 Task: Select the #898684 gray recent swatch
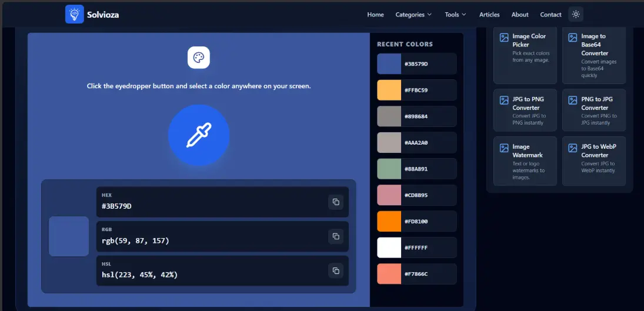[x=389, y=116]
